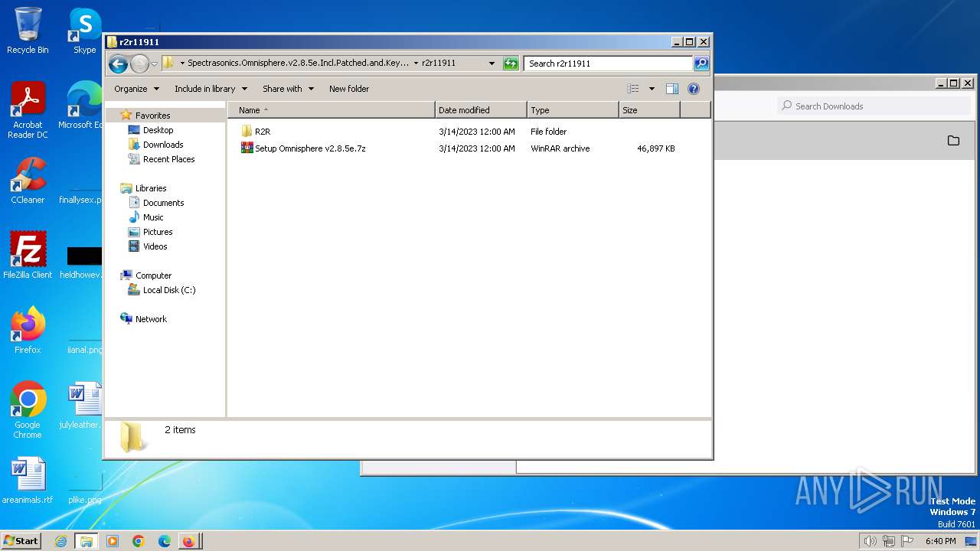
Task: Open the Start menu
Action: point(21,541)
